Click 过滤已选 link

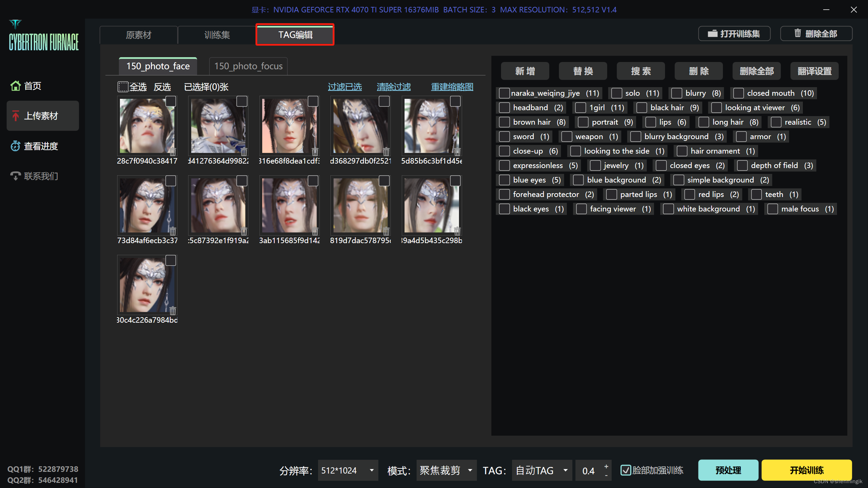point(345,87)
